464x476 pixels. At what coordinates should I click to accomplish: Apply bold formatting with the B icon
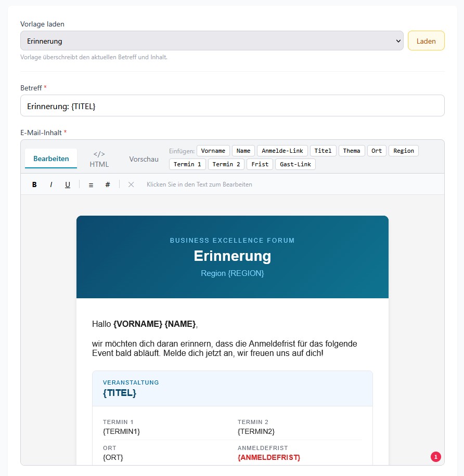(34, 184)
